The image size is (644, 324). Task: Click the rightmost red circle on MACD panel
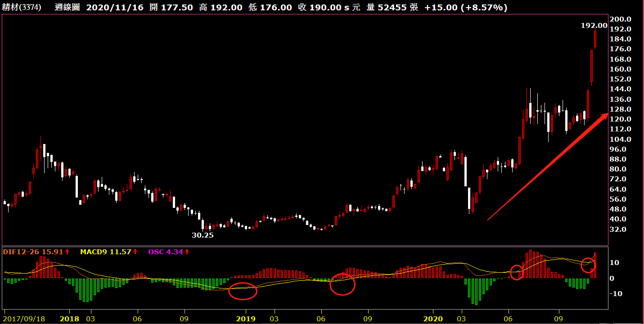pyautogui.click(x=588, y=265)
